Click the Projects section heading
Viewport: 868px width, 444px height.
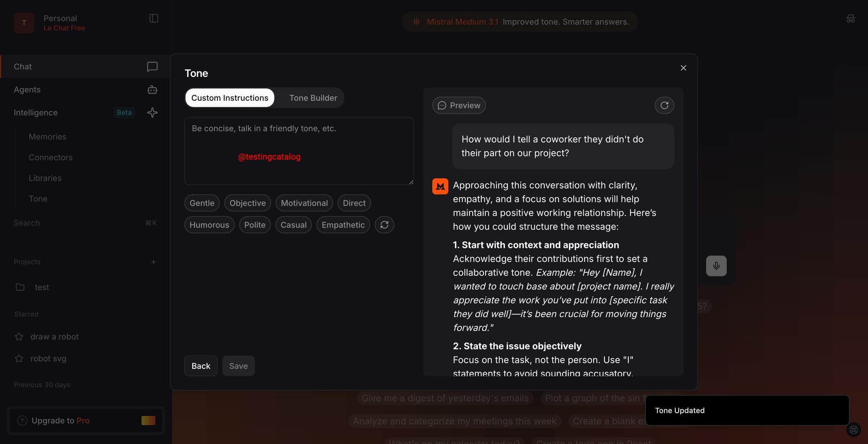click(27, 262)
